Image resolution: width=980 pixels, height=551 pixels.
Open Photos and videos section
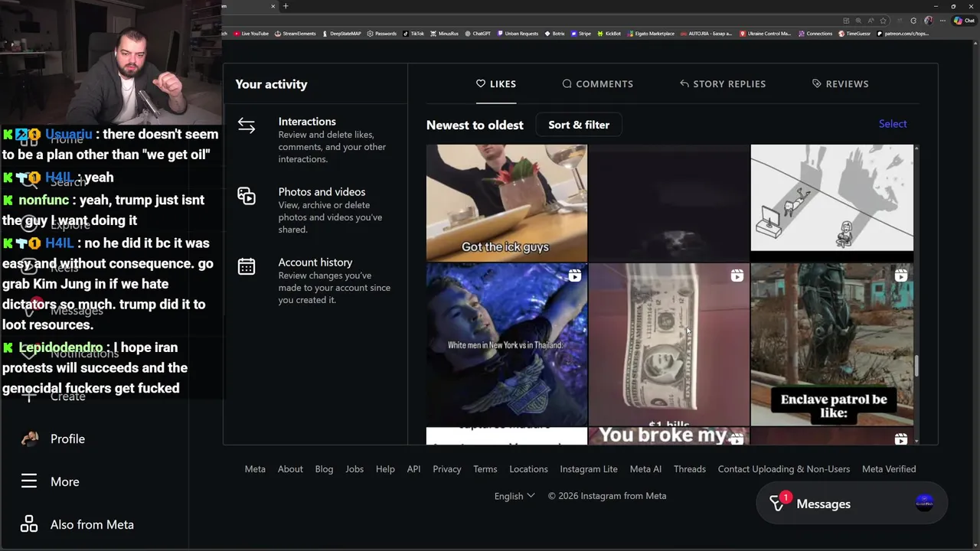tap(315, 210)
